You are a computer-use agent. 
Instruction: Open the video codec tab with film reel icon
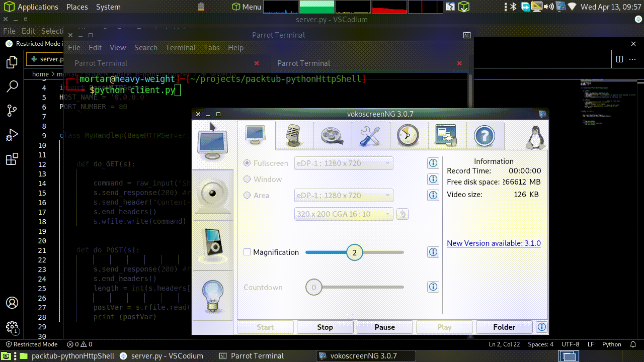(332, 135)
